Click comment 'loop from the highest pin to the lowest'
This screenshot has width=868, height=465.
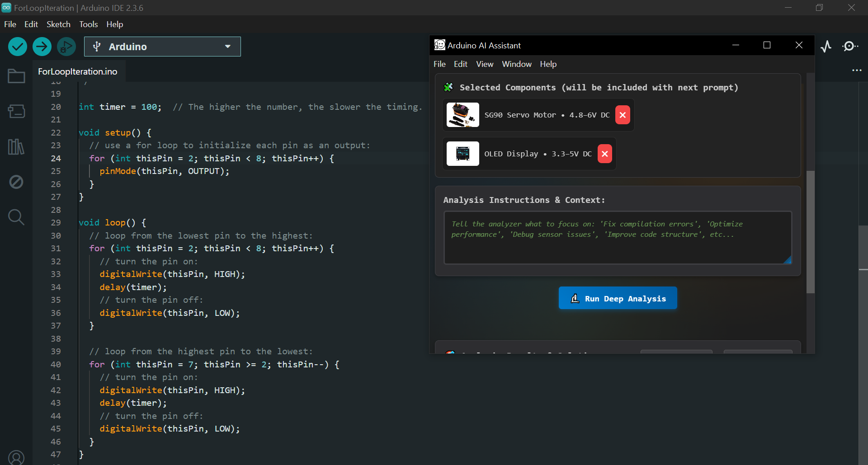coord(201,352)
